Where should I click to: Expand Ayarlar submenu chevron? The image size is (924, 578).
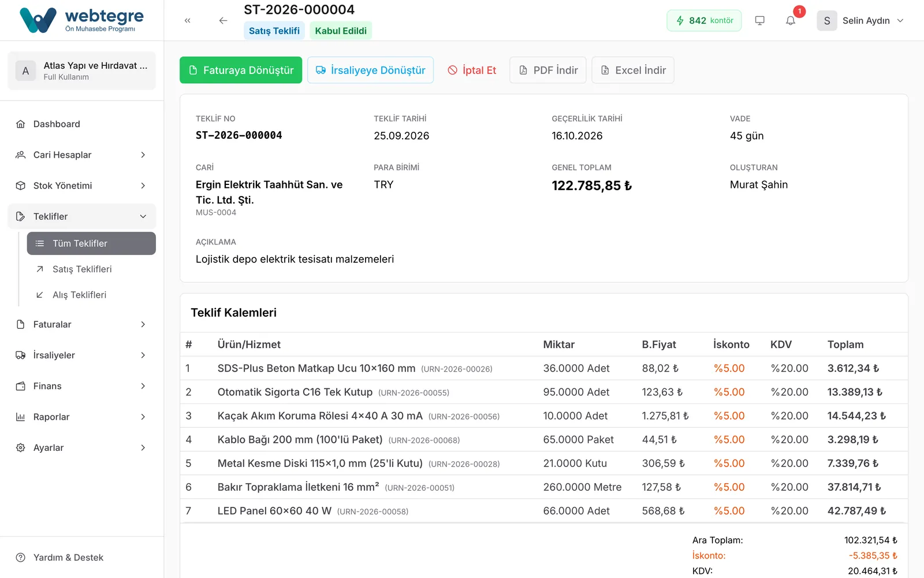[143, 448]
